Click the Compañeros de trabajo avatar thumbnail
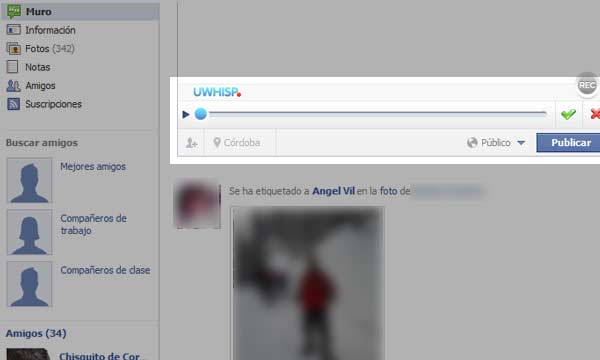 pos(29,232)
